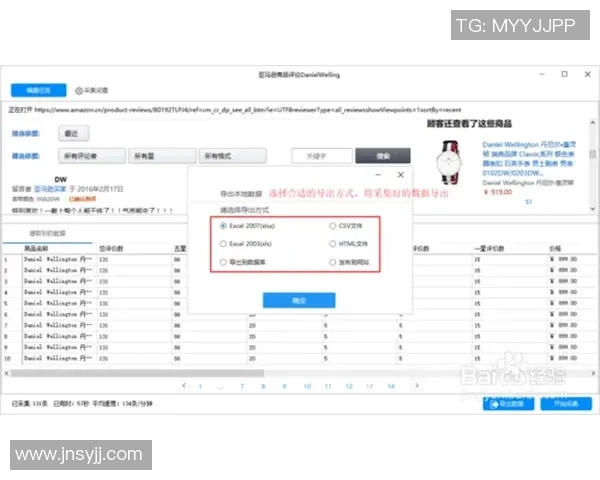Viewport: 600px width, 480px height.
Task: Click the product name column header
Action: pyautogui.click(x=36, y=248)
